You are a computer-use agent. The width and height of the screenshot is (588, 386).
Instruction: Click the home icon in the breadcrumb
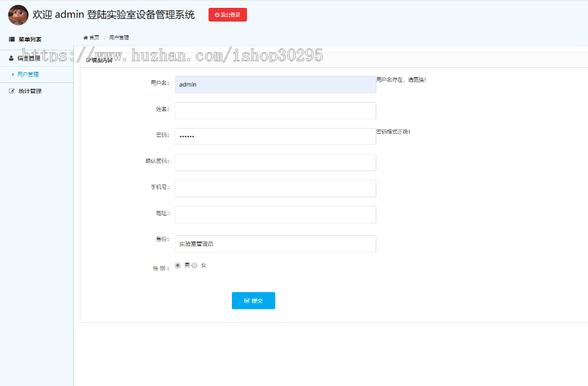click(85, 37)
